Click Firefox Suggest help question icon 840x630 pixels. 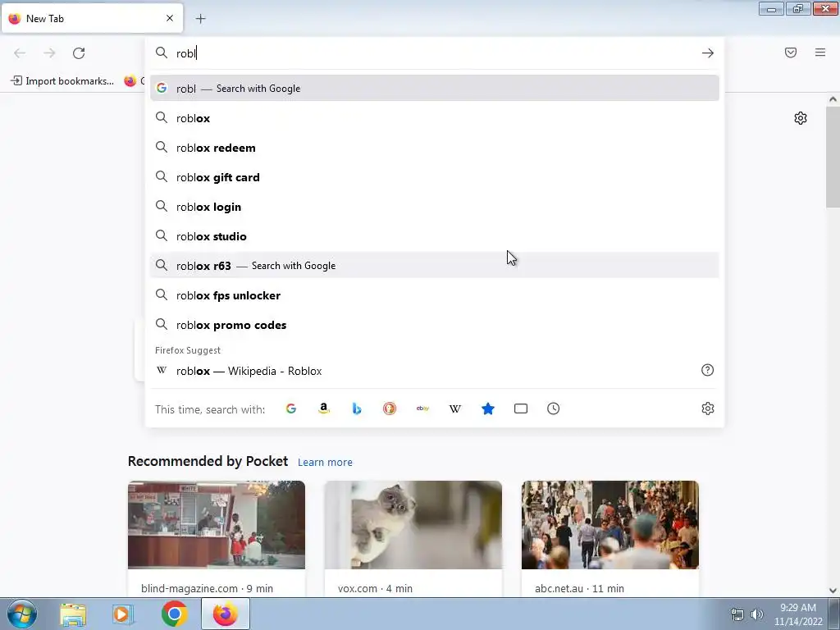pos(708,370)
